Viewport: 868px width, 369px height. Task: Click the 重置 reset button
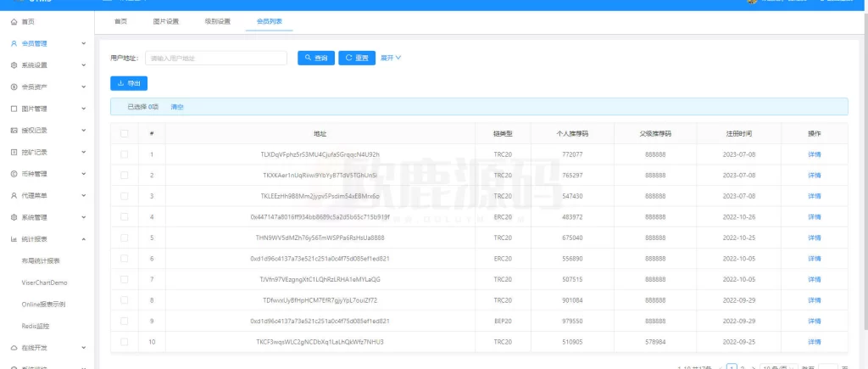357,59
